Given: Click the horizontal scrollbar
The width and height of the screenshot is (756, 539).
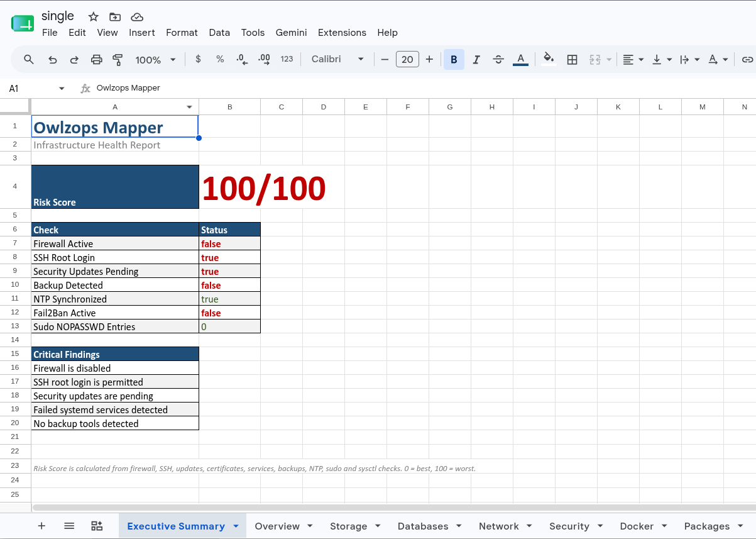Looking at the screenshot, I should point(394,507).
